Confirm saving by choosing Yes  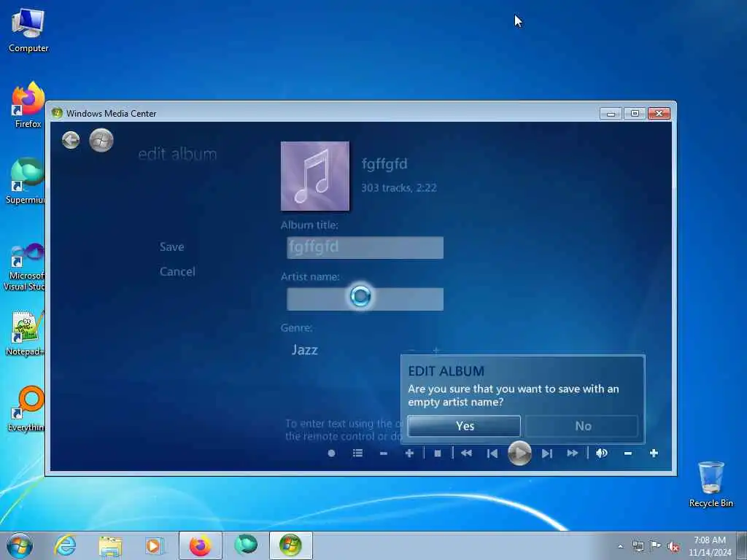click(464, 426)
